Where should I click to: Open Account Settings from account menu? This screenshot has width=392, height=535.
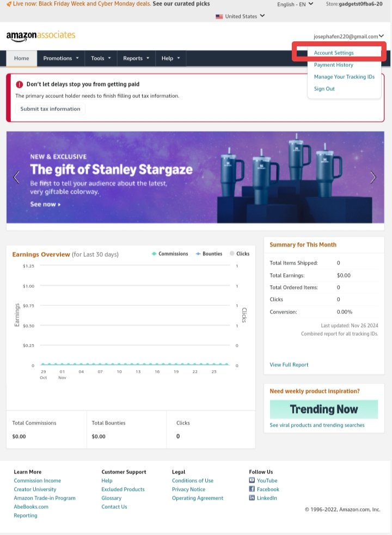334,53
